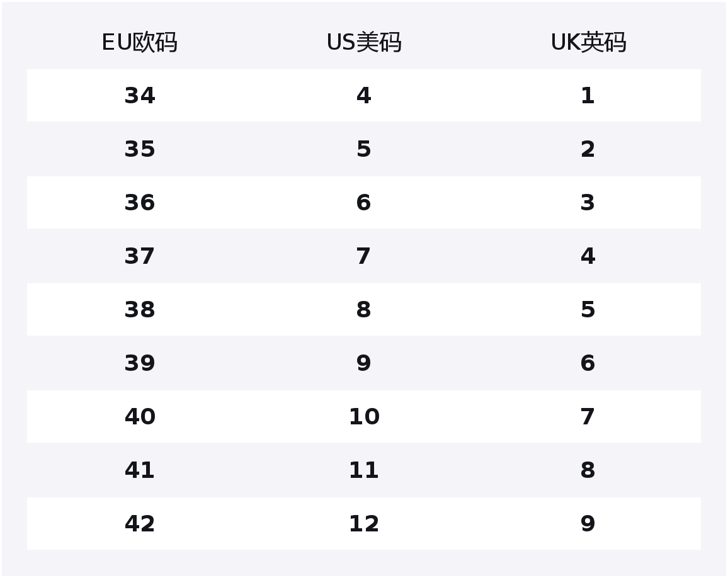Select EU size 34 cell
The height and width of the screenshot is (578, 728).
coord(139,96)
